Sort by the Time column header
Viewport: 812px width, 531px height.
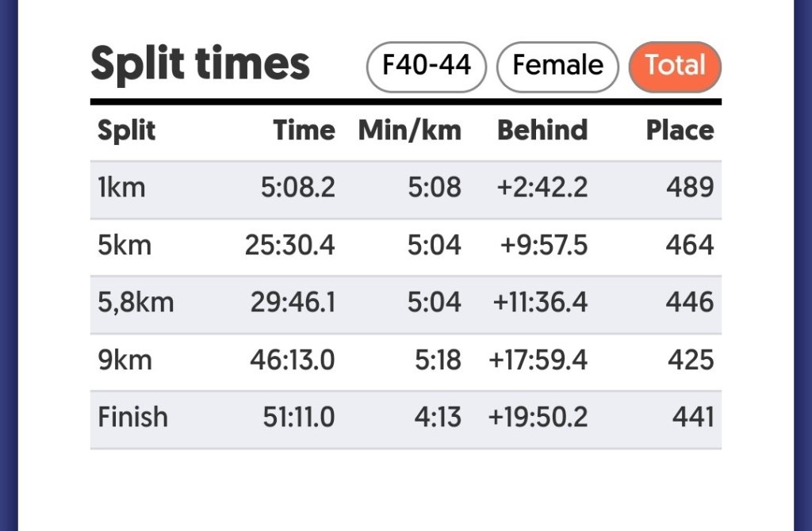point(304,130)
